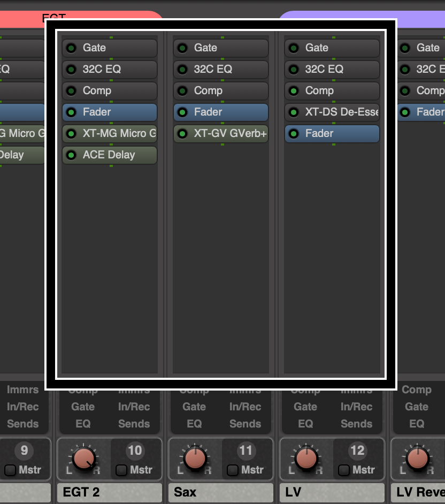Image resolution: width=445 pixels, height=504 pixels.
Task: Show the Gate section on EGT 2
Action: pyautogui.click(x=83, y=407)
